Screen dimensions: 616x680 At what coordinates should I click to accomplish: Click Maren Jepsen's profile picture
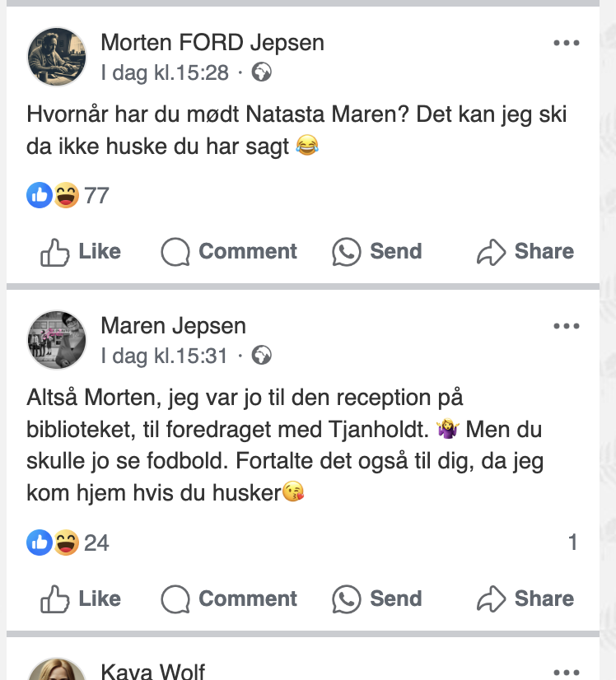(57, 340)
